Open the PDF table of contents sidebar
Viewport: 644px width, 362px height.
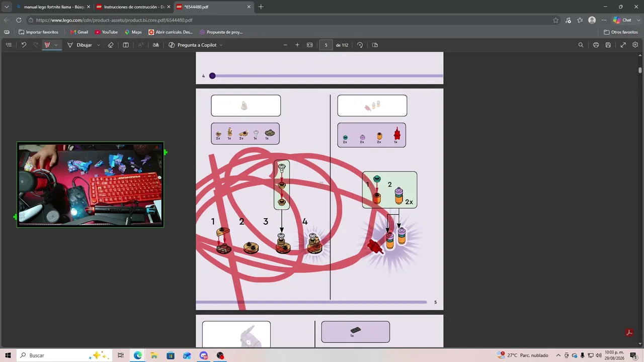click(9, 45)
